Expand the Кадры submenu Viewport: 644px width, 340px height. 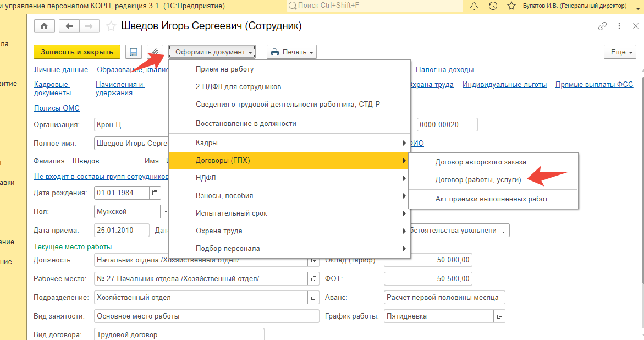click(x=289, y=143)
